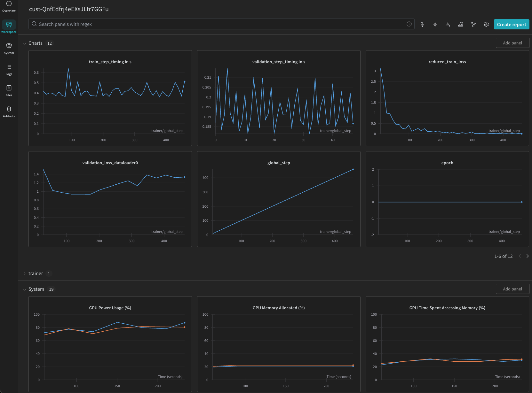This screenshot has width=532, height=393.
Task: Open the line smoothing iron icon
Action: point(461,24)
